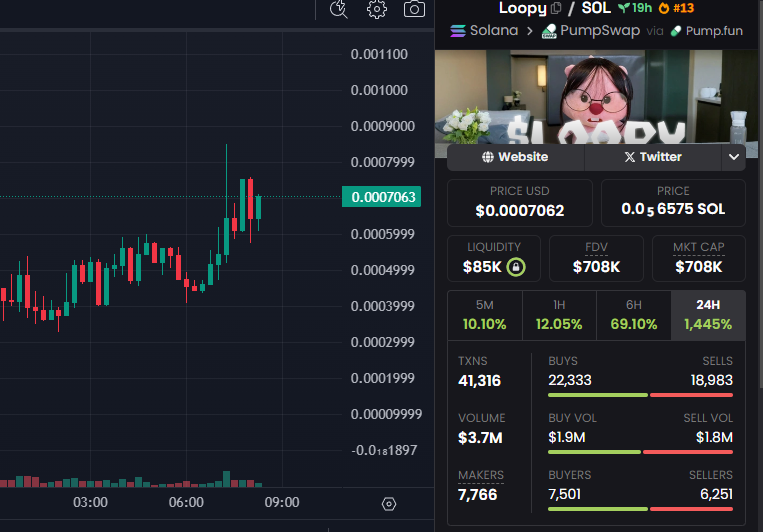Viewport: 763px width, 532px height.
Task: Click the BUYERS count 7,501
Action: pyautogui.click(x=564, y=494)
